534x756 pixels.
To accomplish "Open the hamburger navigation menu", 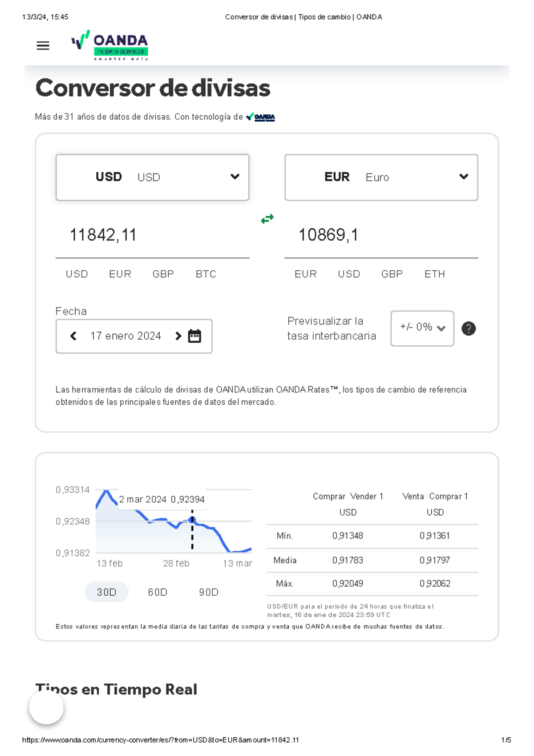I will 43,45.
